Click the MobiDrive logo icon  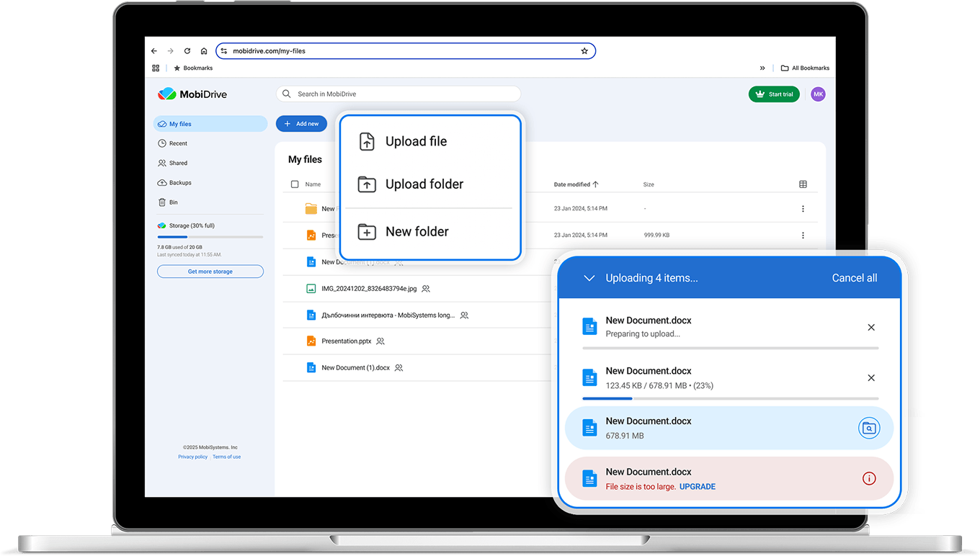(x=166, y=94)
